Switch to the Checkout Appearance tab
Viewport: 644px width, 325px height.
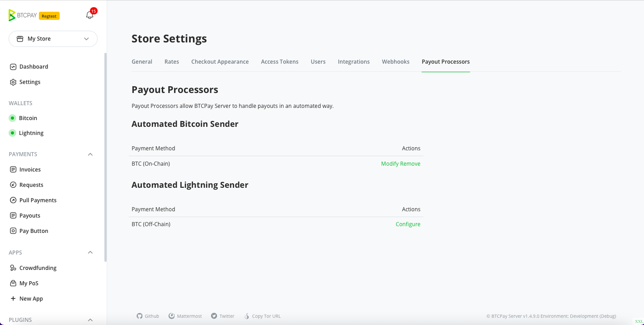(x=220, y=62)
